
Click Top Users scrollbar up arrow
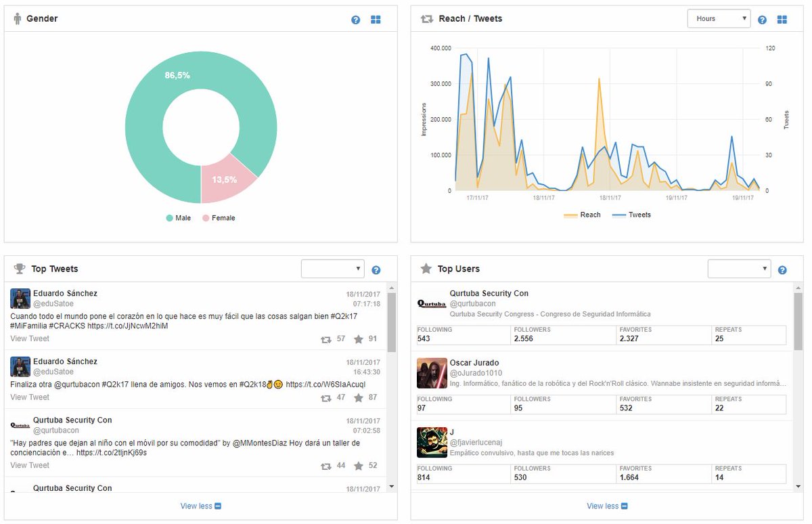point(798,288)
